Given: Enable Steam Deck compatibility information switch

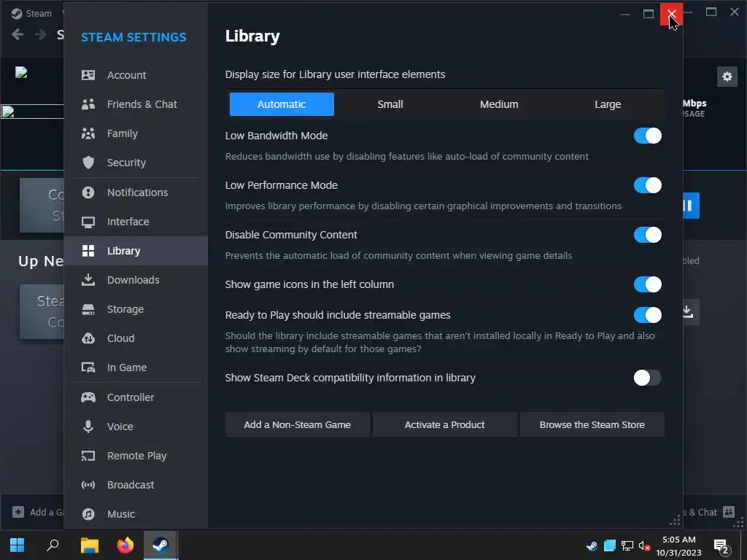Looking at the screenshot, I should point(647,378).
